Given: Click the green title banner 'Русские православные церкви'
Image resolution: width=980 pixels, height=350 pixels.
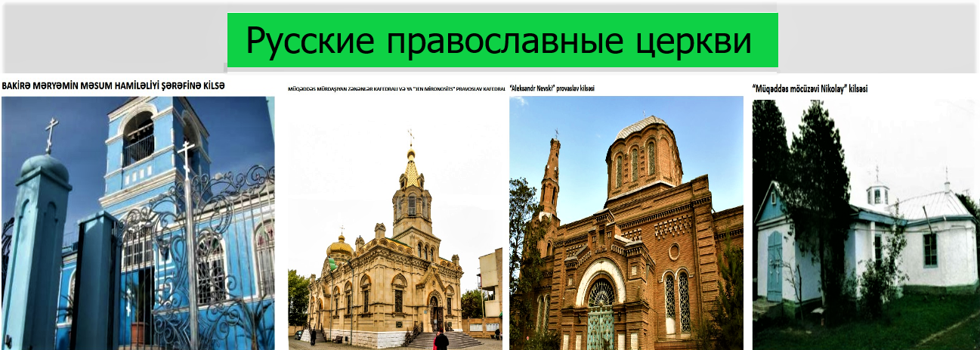Looking at the screenshot, I should pyautogui.click(x=502, y=40).
